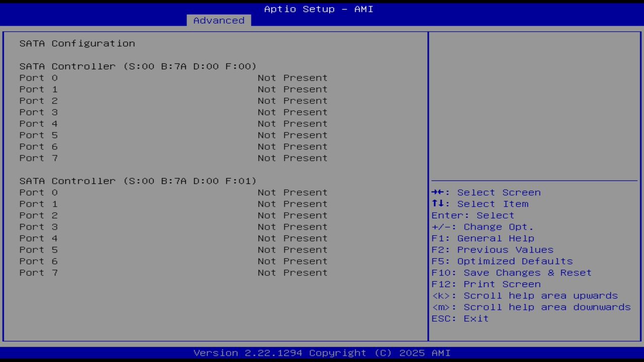Click Port 1 under first SATA Controller
This screenshot has width=644, height=362.
pos(38,89)
